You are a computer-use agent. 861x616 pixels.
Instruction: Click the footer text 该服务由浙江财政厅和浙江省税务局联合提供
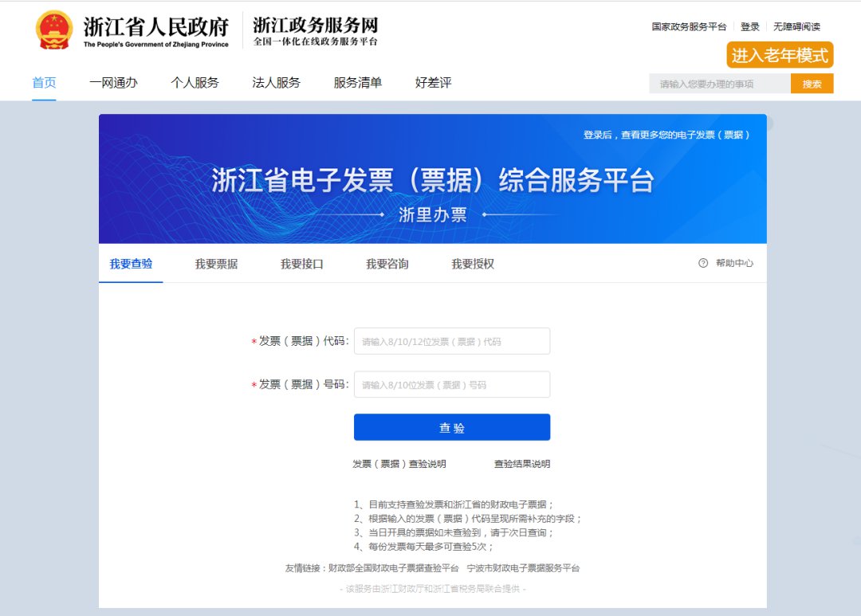pyautogui.click(x=433, y=589)
